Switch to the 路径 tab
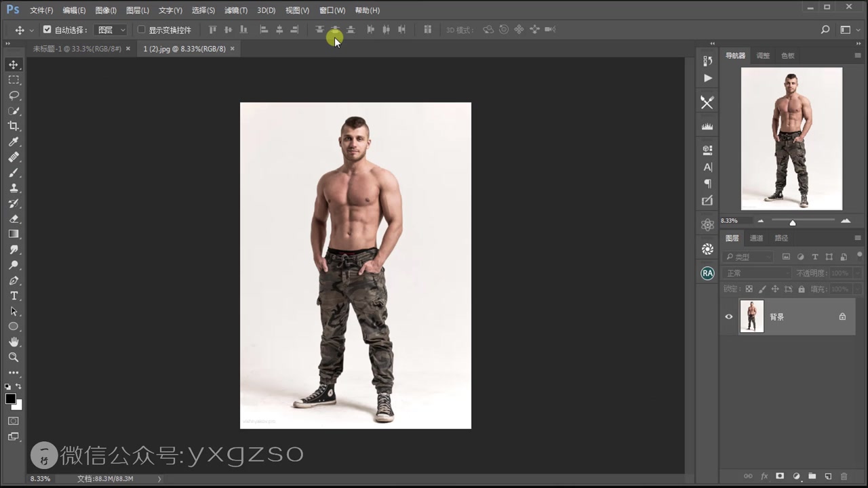868x488 pixels. coord(781,238)
